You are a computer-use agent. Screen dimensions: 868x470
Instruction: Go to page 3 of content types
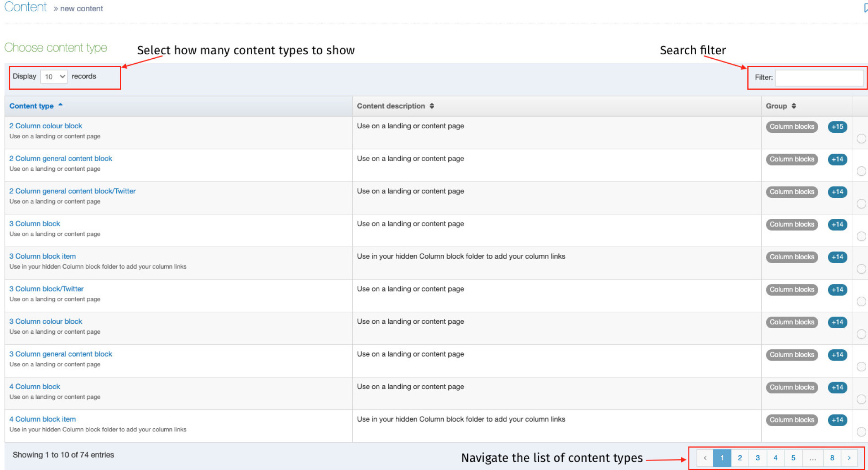point(758,458)
